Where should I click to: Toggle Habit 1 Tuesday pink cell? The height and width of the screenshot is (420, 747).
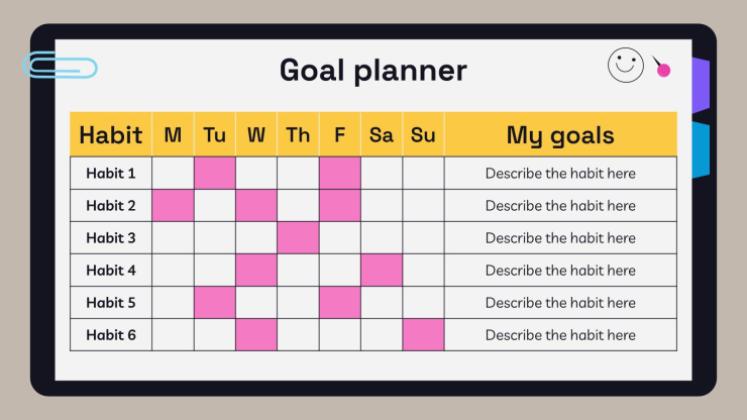point(215,173)
